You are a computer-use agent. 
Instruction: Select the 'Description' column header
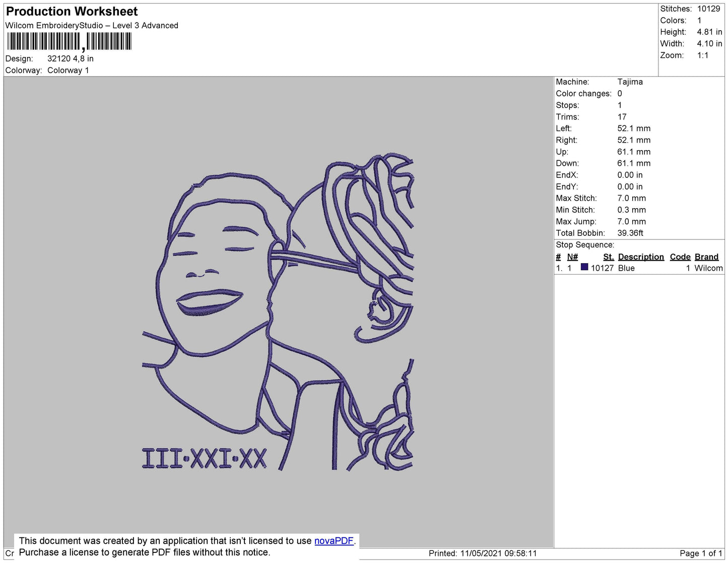click(x=641, y=257)
